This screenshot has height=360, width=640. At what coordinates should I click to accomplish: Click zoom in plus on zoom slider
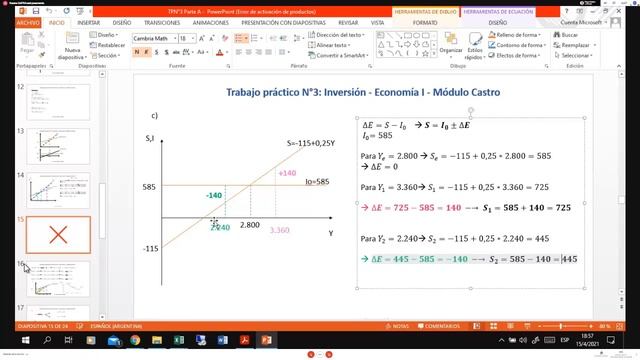(x=591, y=326)
